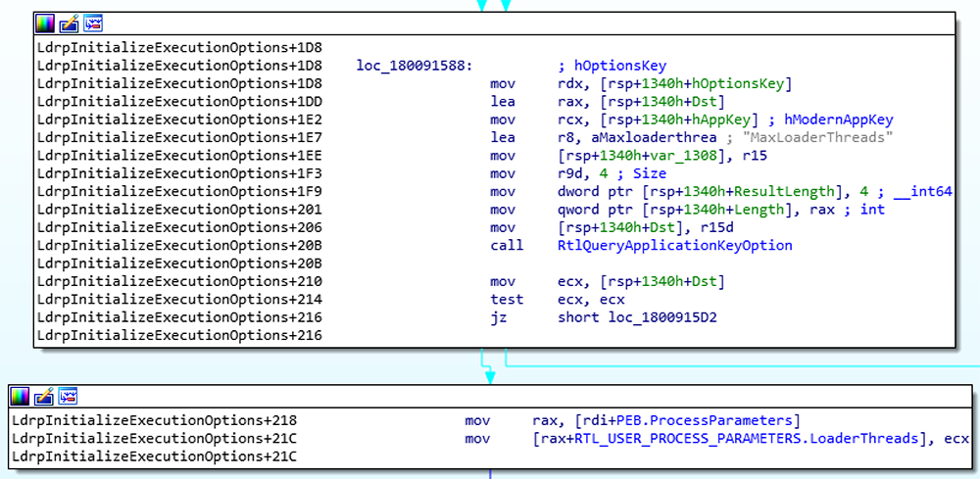Click the loc_180091588 label

tap(415, 66)
